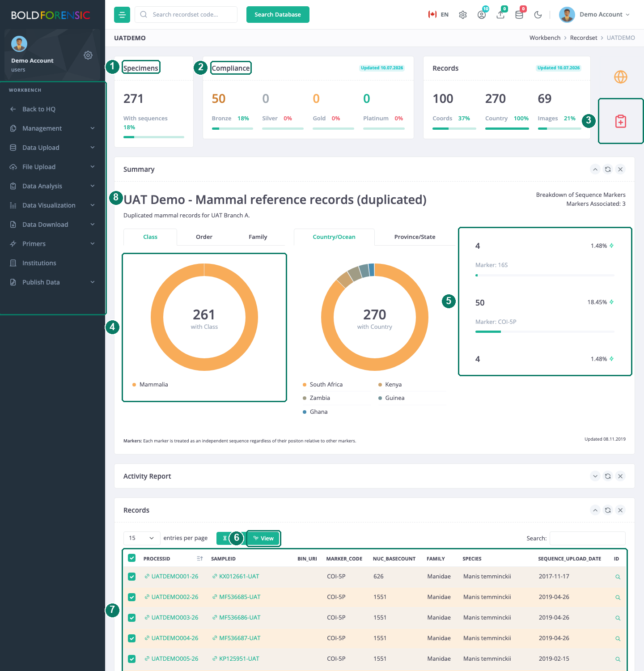Select the Province/State tab
Viewport: 644px width, 671px height.
[x=415, y=237]
